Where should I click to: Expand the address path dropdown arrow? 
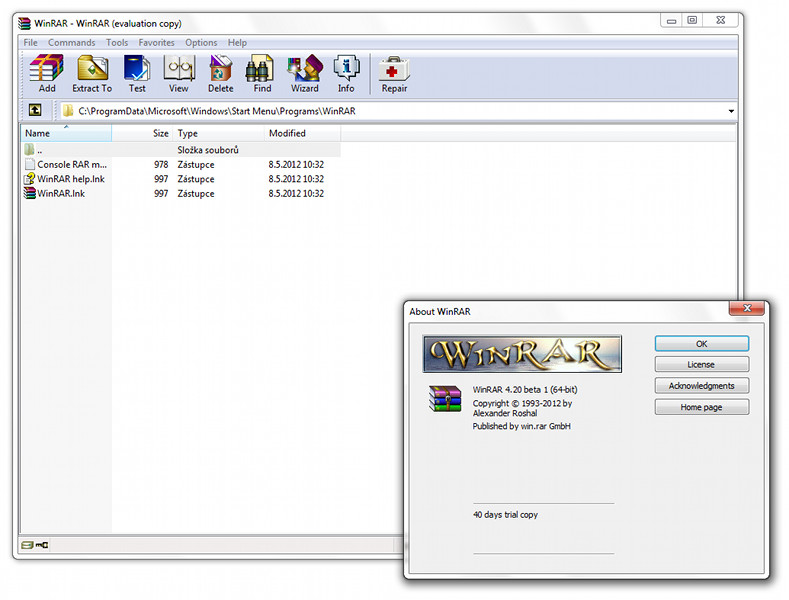pyautogui.click(x=731, y=111)
